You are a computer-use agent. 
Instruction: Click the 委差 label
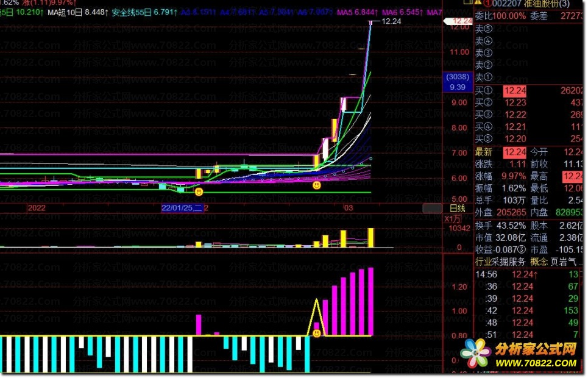[x=539, y=16]
